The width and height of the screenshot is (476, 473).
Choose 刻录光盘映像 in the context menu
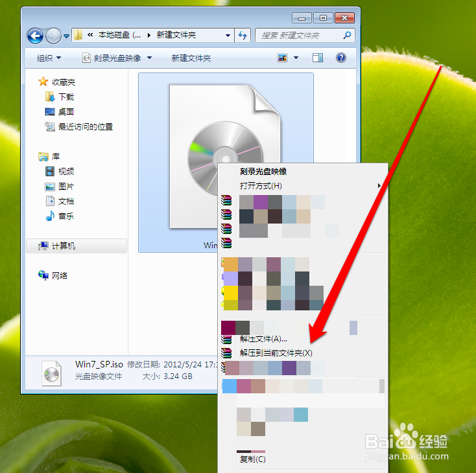pos(263,172)
